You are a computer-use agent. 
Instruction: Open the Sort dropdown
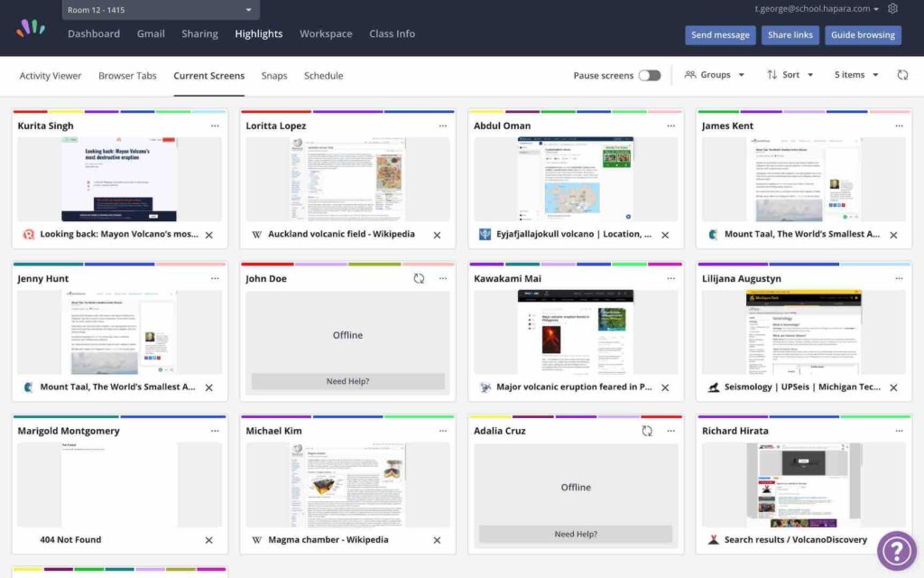click(790, 75)
